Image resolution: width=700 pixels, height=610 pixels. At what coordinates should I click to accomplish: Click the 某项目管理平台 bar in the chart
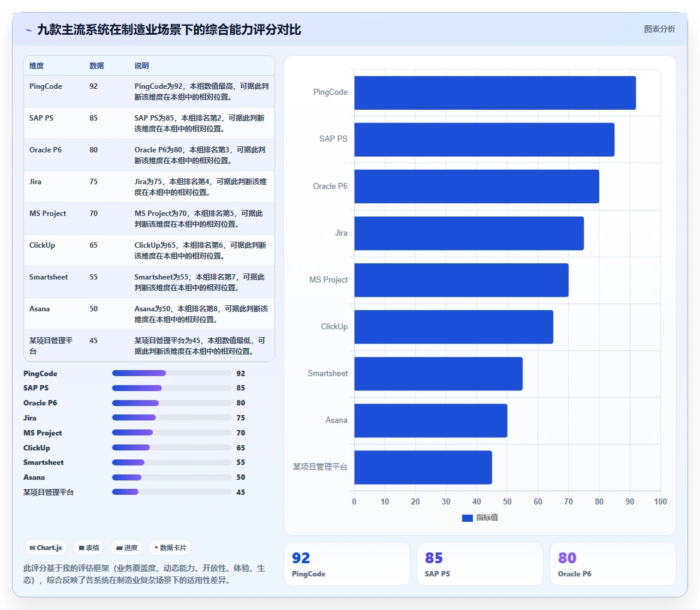423,467
